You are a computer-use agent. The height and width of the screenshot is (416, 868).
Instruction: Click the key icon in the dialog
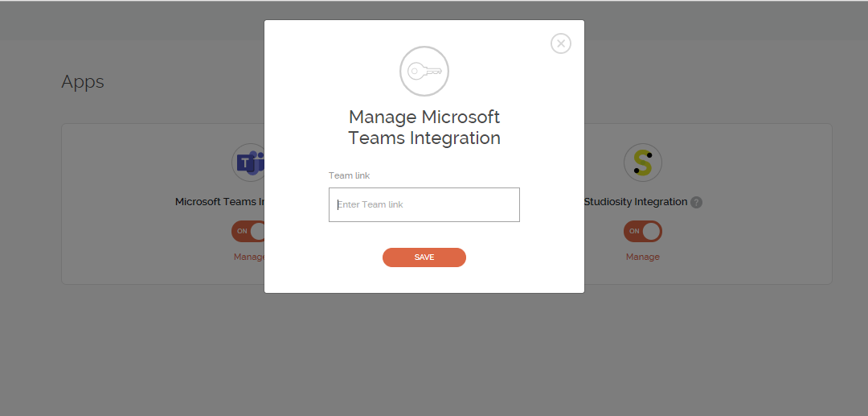(x=424, y=71)
